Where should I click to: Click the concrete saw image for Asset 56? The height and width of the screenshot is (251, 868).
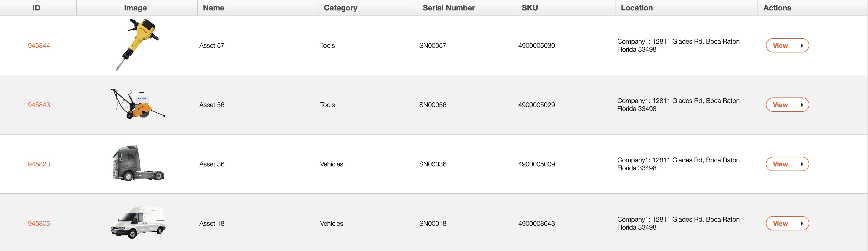(x=138, y=104)
